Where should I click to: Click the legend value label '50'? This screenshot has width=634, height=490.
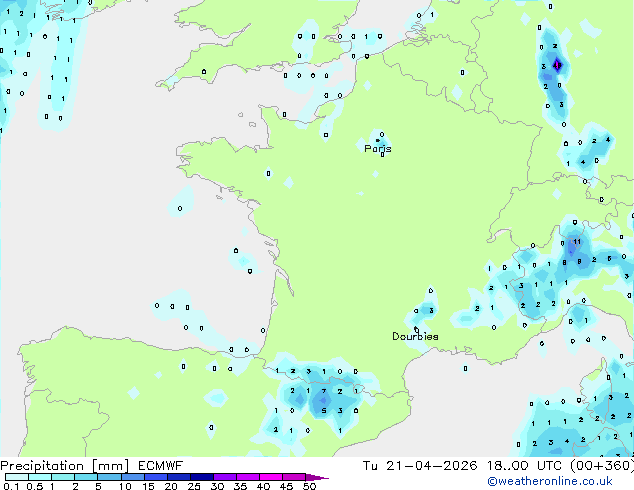pos(309,486)
